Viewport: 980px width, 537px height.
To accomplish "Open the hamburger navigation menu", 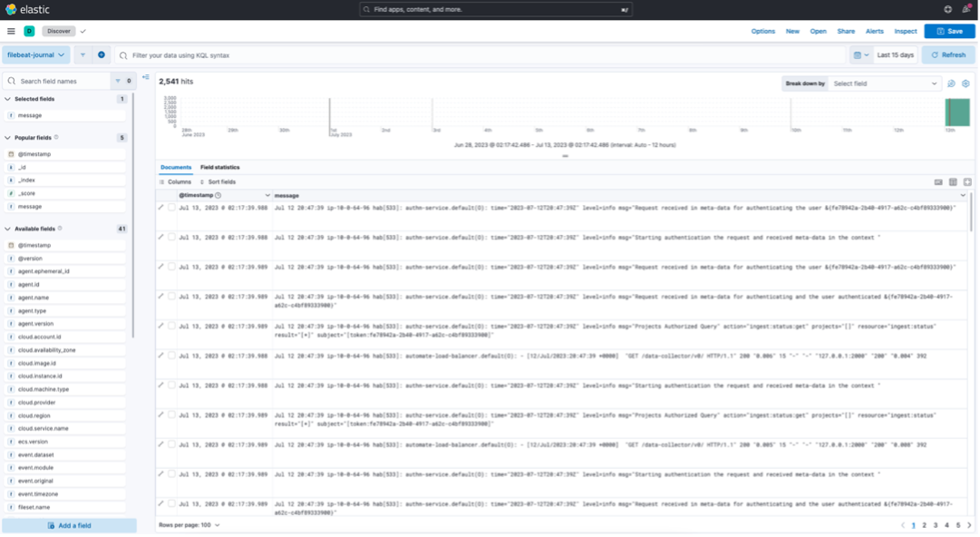I will 11,31.
